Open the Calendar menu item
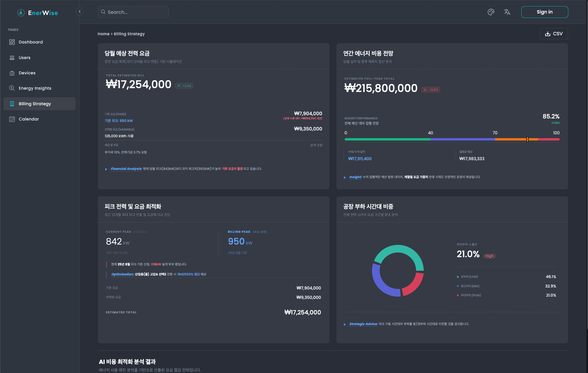Screen dimensions: 588x373 coord(29,119)
